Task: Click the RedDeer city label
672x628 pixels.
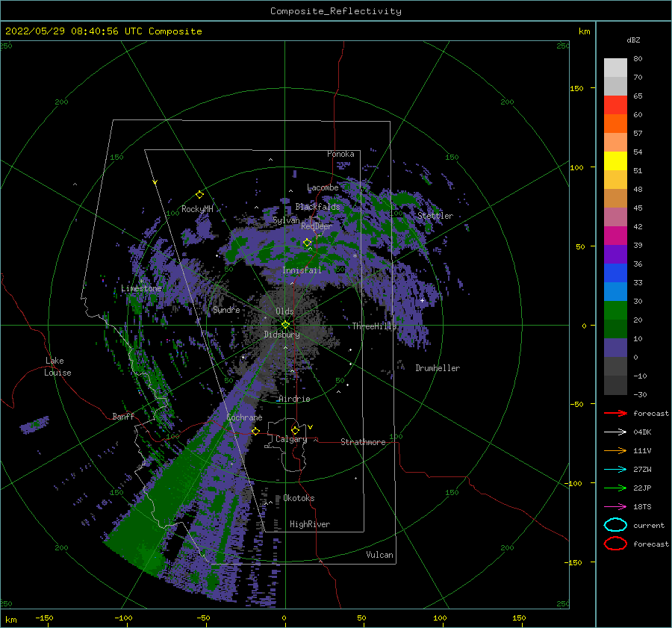Action: (317, 226)
